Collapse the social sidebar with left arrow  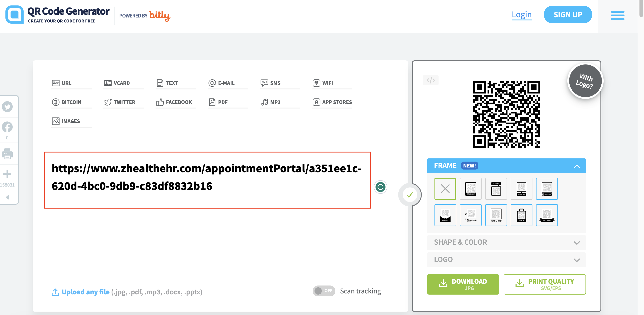7,197
